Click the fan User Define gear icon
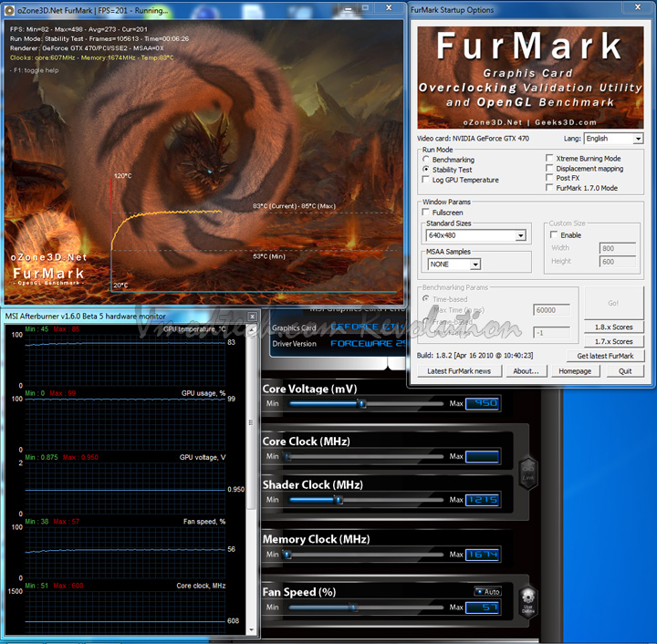657x644 pixels. point(528,601)
